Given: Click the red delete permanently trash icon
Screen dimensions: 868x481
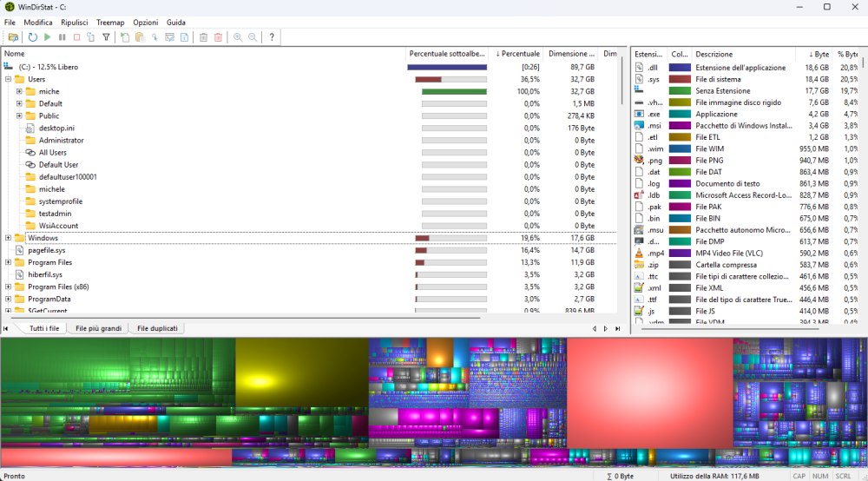Looking at the screenshot, I should click(x=218, y=37).
